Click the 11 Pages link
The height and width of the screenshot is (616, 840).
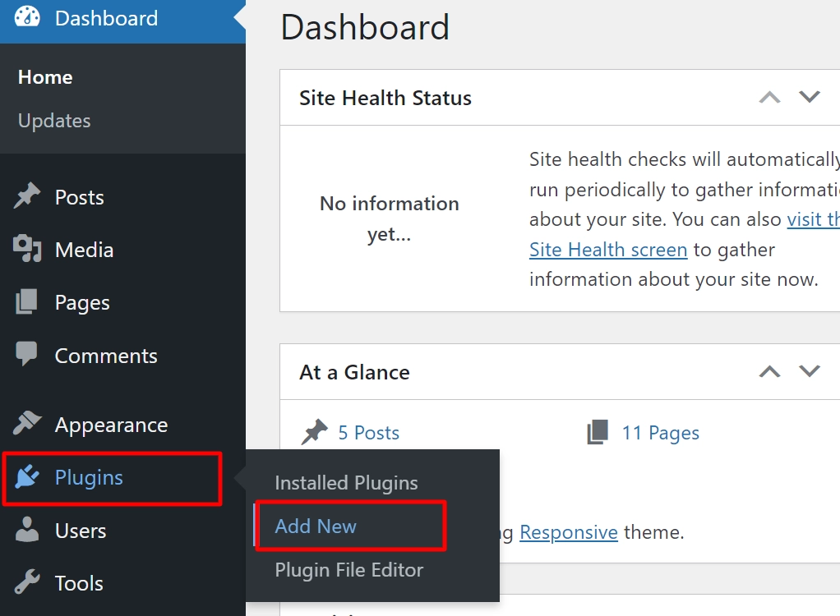(x=660, y=432)
